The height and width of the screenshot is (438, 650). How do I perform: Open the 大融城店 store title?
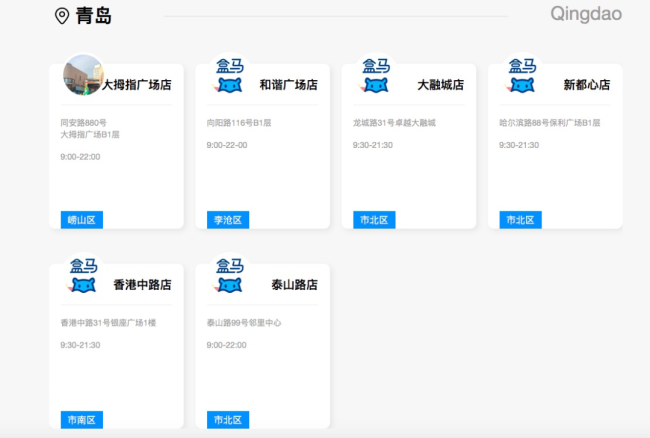[441, 85]
